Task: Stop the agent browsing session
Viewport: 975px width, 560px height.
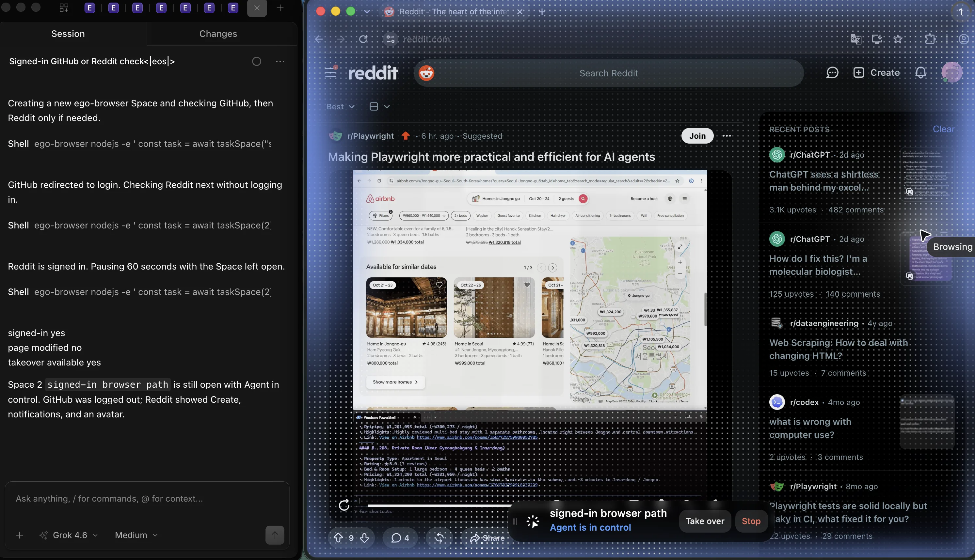Action: pos(751,521)
